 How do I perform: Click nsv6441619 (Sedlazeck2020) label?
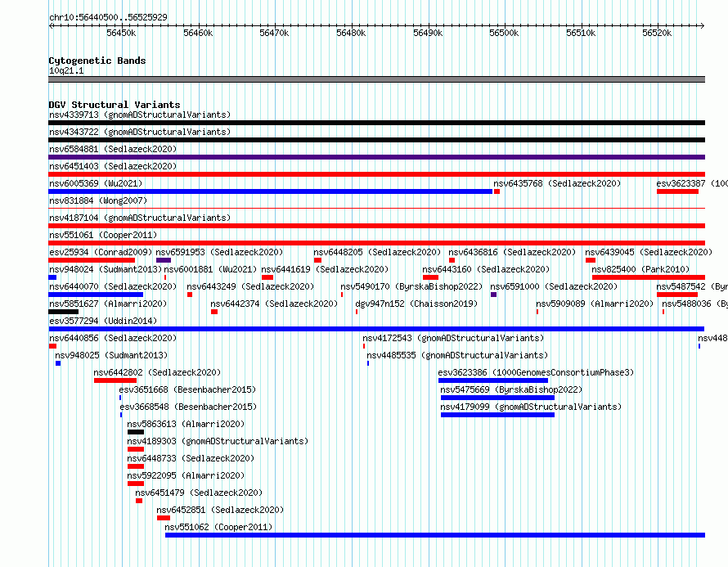(325, 269)
